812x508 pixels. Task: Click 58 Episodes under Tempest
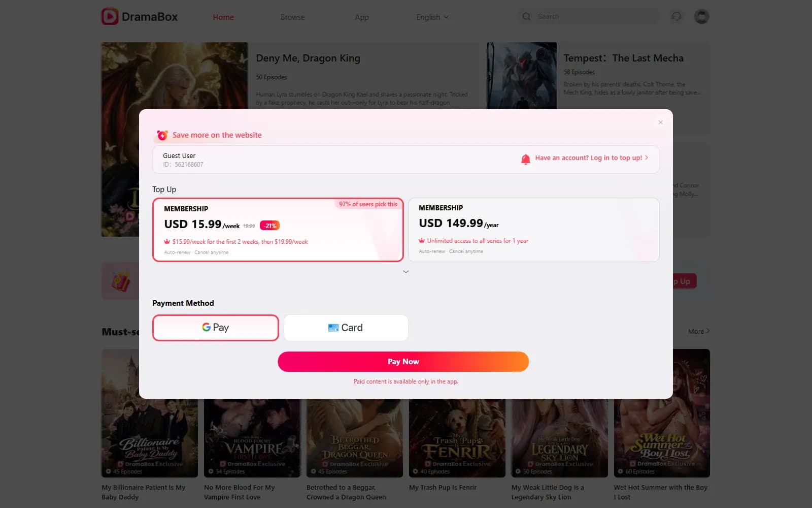coord(579,72)
